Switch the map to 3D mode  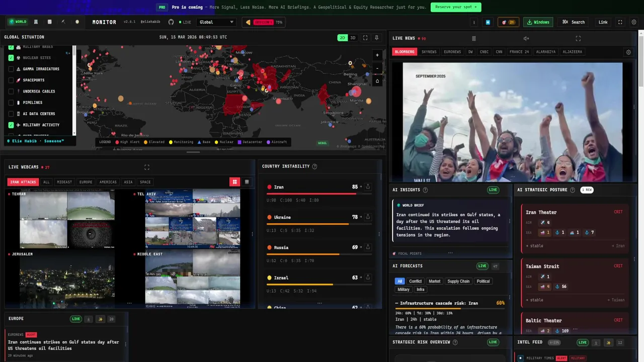(x=353, y=38)
